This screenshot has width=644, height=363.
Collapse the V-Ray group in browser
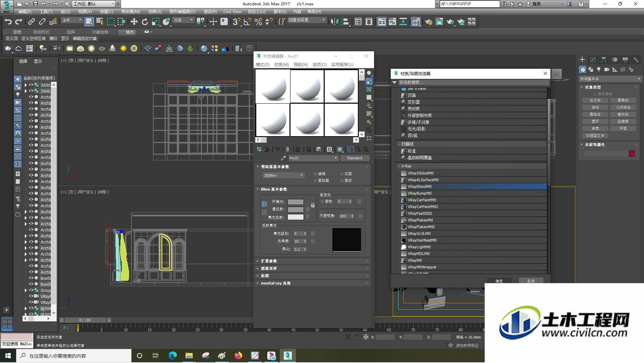tap(399, 166)
